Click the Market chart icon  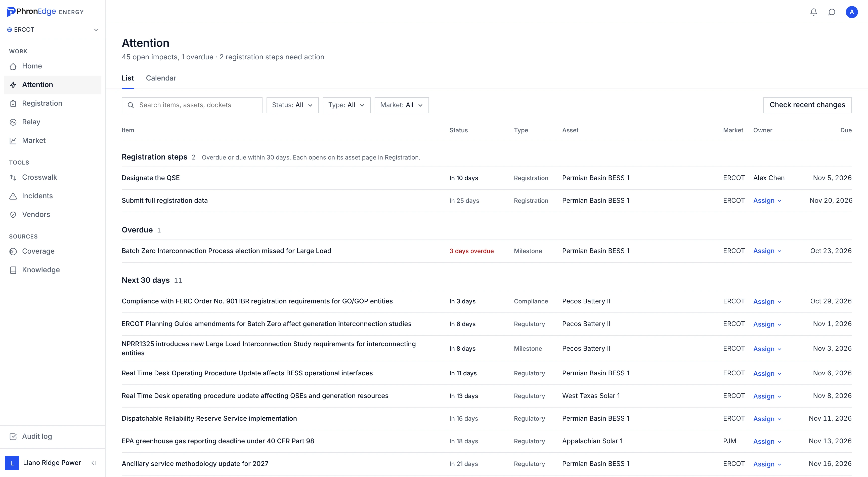[13, 141]
